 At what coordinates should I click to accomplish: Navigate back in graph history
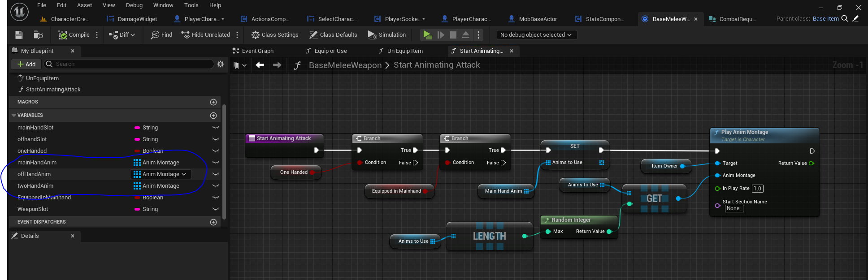[260, 65]
